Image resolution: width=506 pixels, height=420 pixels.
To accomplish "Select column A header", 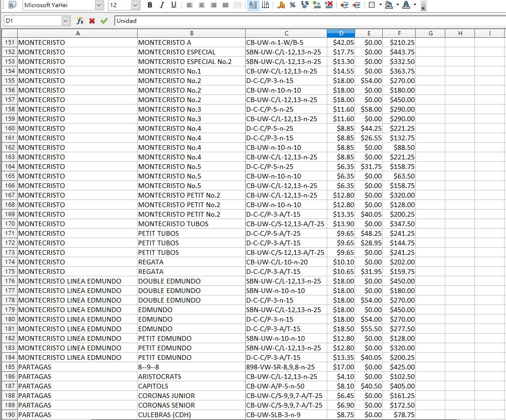I will tap(77, 33).
